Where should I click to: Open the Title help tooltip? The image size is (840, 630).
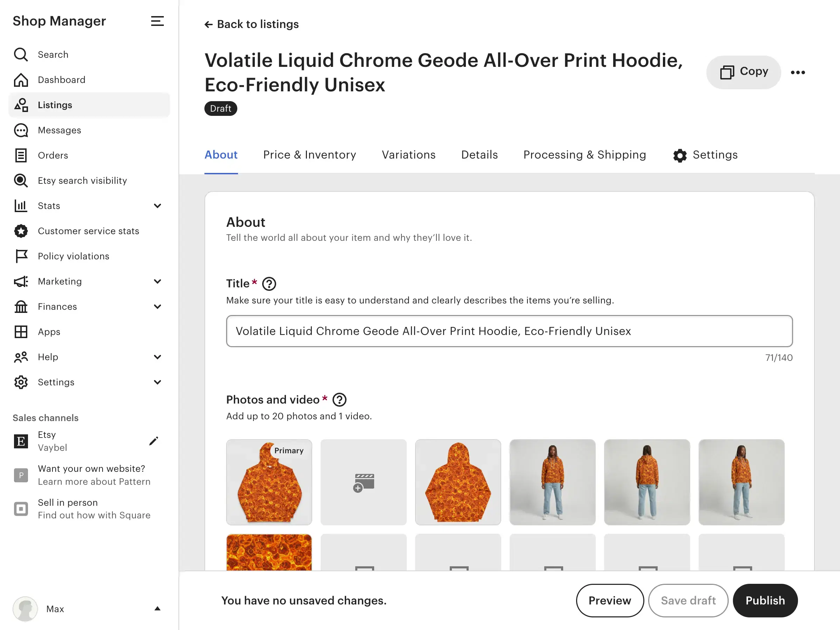tap(269, 283)
